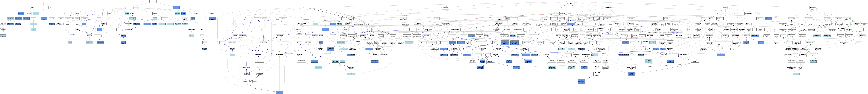868x94 pixels.
Task: Select the 'response to mechanical stimulus' node
Action: pyautogui.click(x=419, y=24)
